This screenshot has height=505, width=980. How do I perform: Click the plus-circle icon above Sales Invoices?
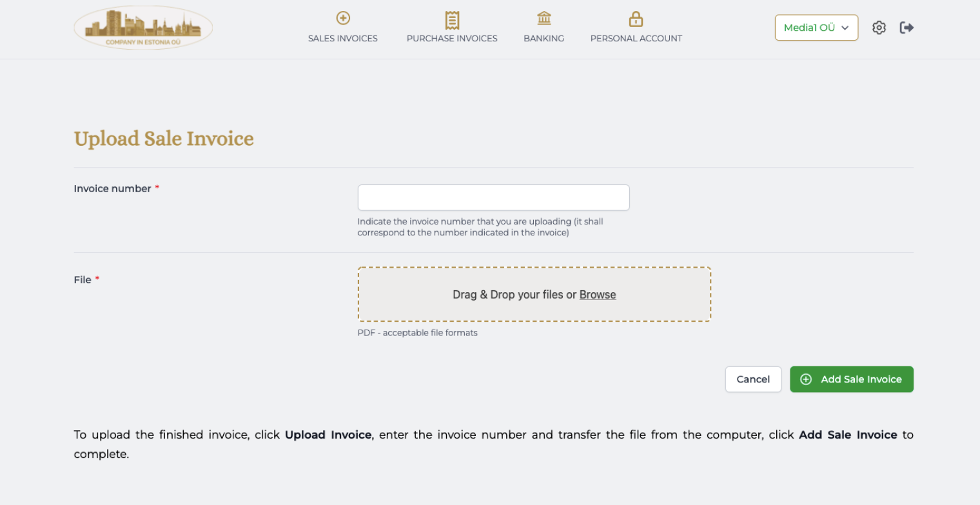[343, 18]
